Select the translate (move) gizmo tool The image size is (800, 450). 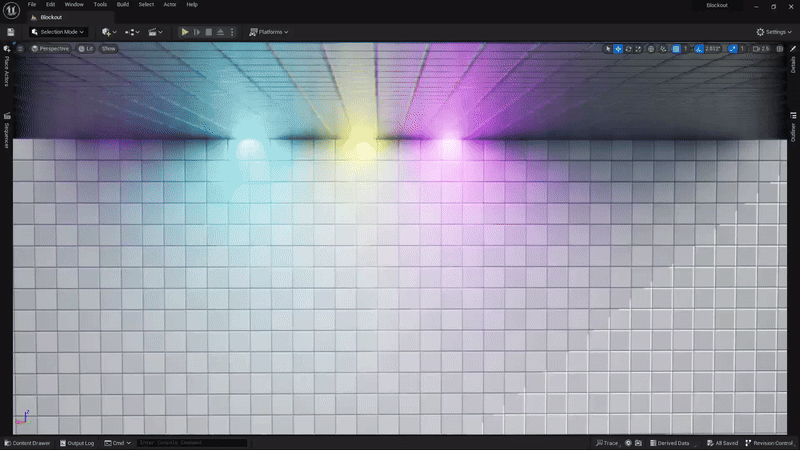(x=618, y=48)
